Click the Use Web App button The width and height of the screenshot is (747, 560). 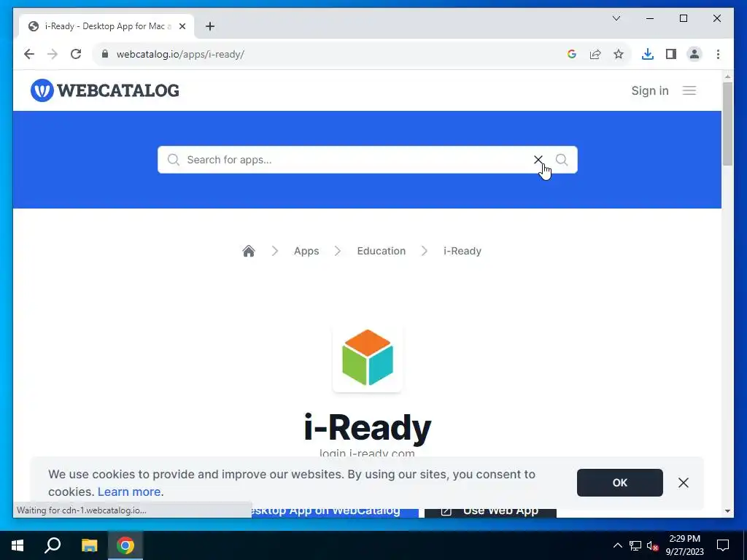[490, 511]
